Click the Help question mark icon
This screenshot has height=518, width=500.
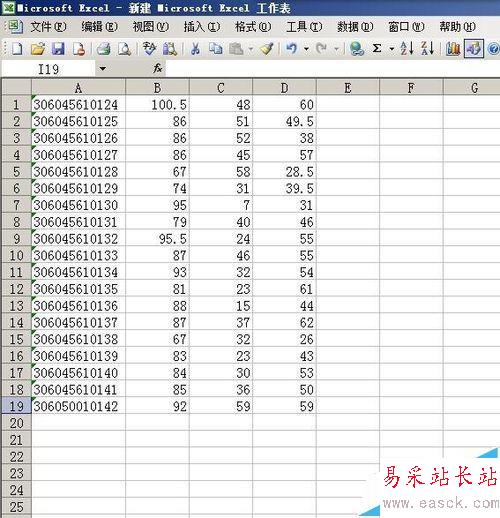click(x=494, y=49)
